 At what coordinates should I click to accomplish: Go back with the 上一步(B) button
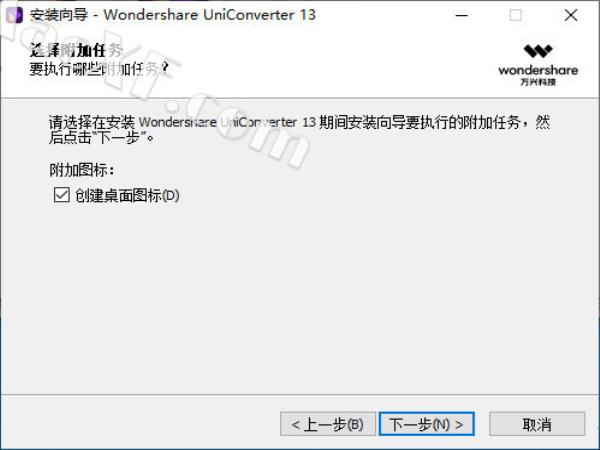tap(328, 424)
